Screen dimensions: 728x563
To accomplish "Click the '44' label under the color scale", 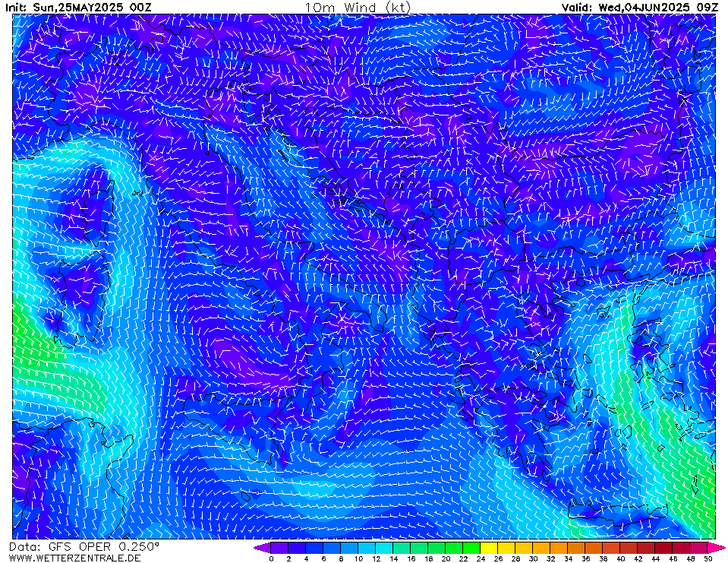I will tap(655, 558).
